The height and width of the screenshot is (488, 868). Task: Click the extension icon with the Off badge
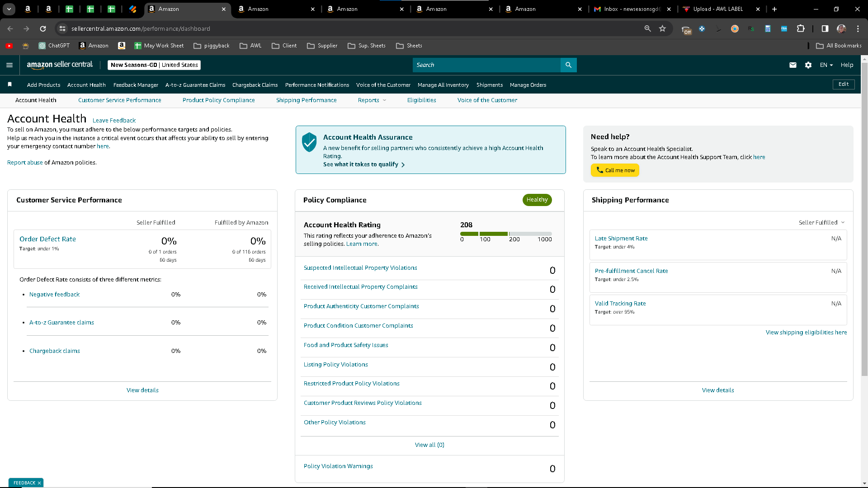pos(686,30)
